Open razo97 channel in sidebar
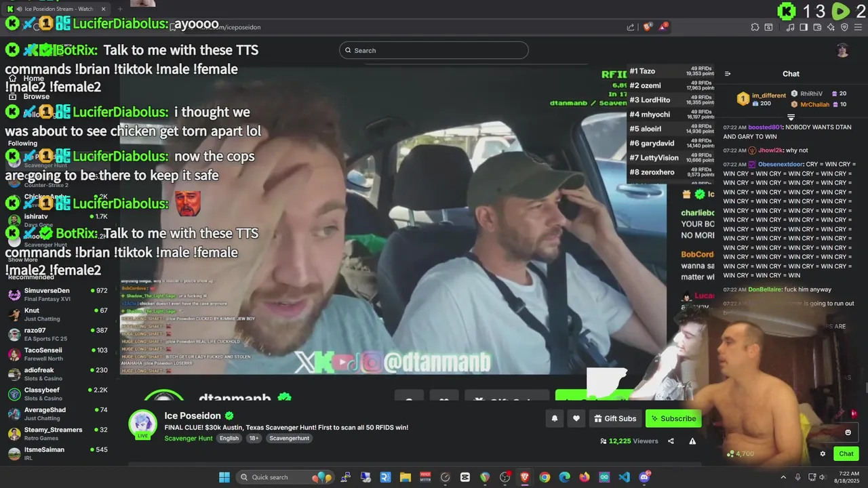Viewport: 868px width, 488px height. (60, 334)
